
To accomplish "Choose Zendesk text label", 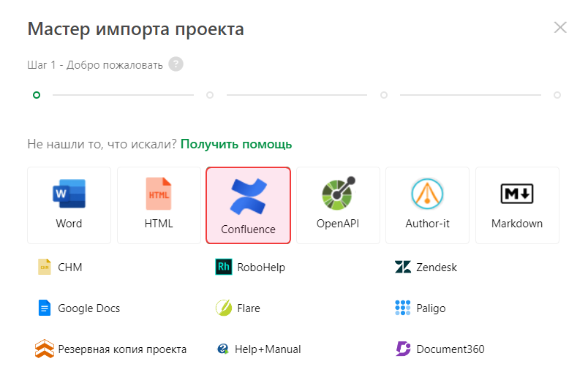I will [x=437, y=268].
